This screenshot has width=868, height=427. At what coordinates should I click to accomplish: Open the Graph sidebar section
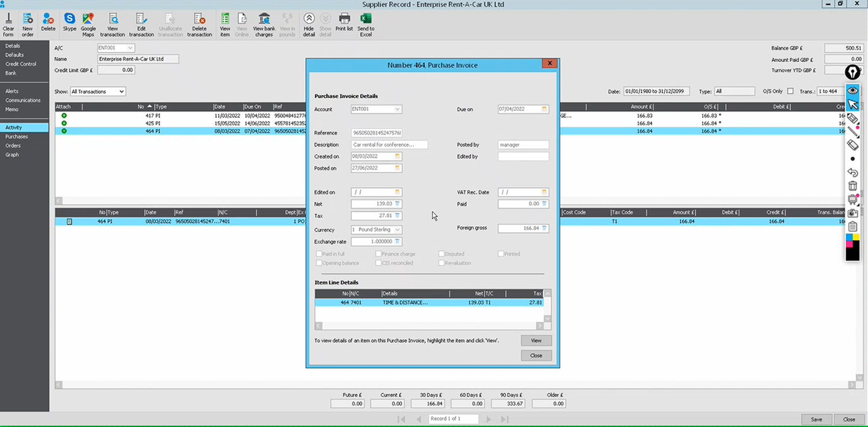click(12, 154)
